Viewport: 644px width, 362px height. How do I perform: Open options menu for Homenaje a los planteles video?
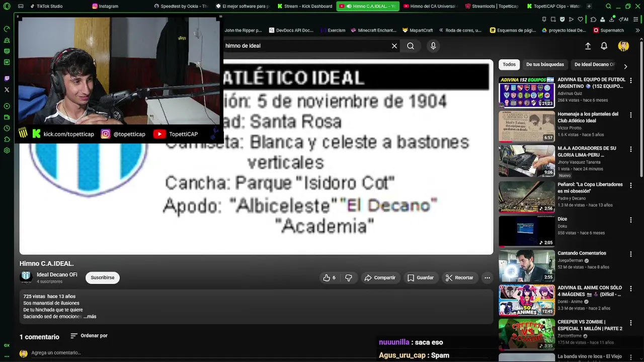coord(631,115)
